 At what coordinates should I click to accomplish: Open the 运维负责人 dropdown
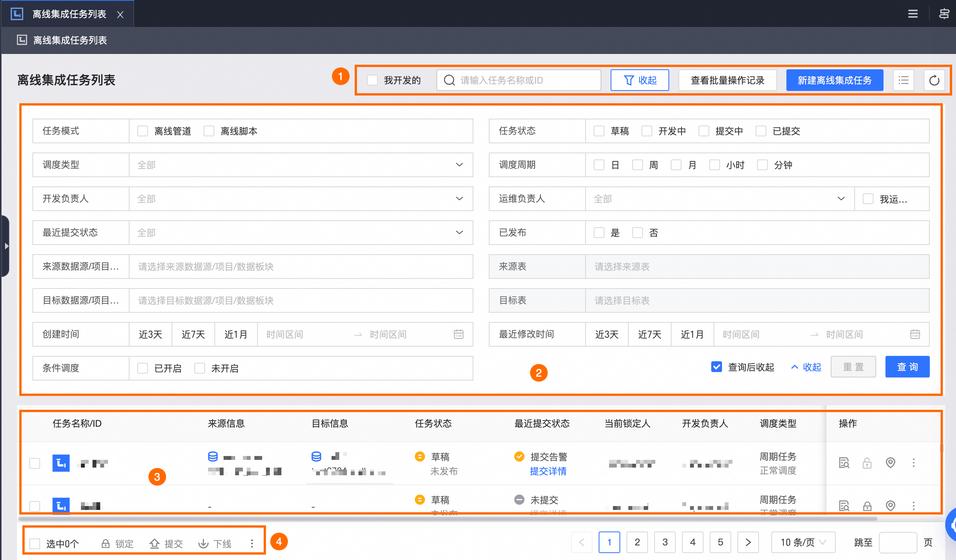pyautogui.click(x=720, y=199)
